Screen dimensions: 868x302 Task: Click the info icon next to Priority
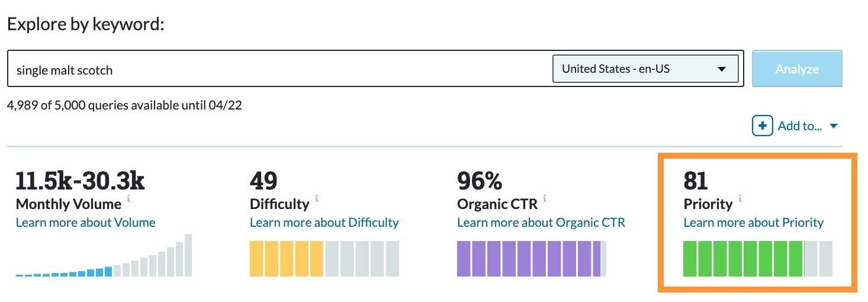740,199
